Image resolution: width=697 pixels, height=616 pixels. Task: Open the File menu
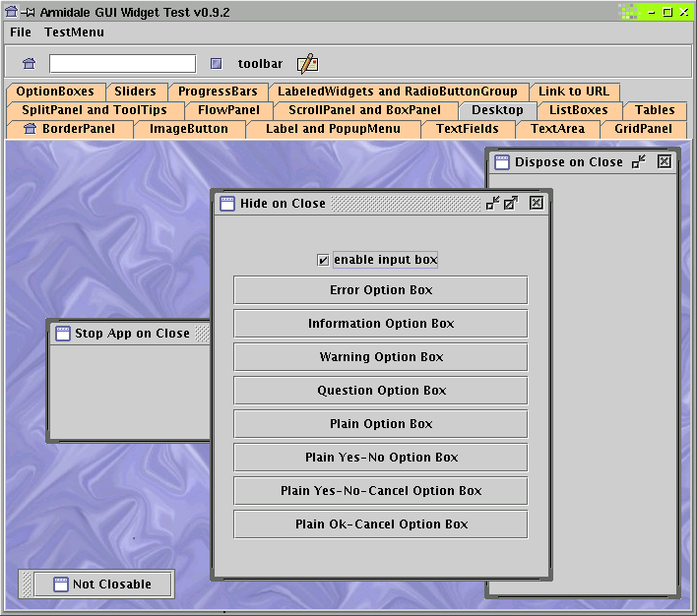coord(21,32)
